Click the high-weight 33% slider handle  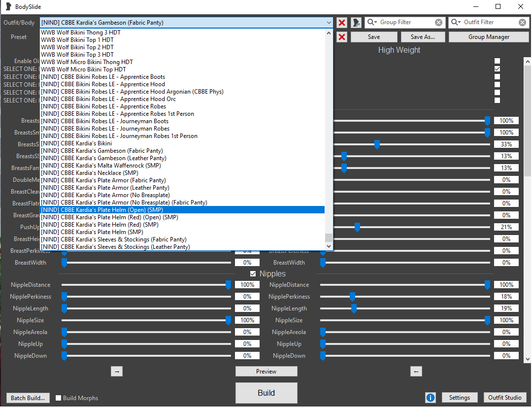377,144
